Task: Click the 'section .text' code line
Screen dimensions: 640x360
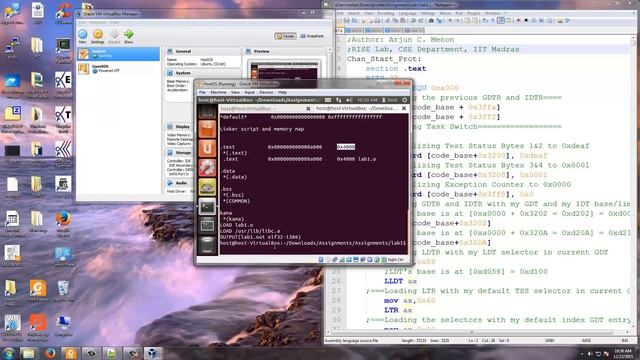Action: pos(396,69)
